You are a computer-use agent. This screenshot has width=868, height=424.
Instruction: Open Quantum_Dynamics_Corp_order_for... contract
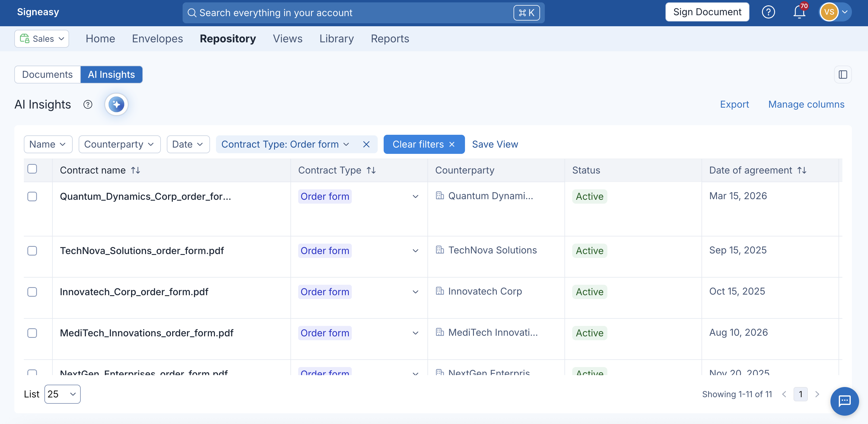coord(146,196)
